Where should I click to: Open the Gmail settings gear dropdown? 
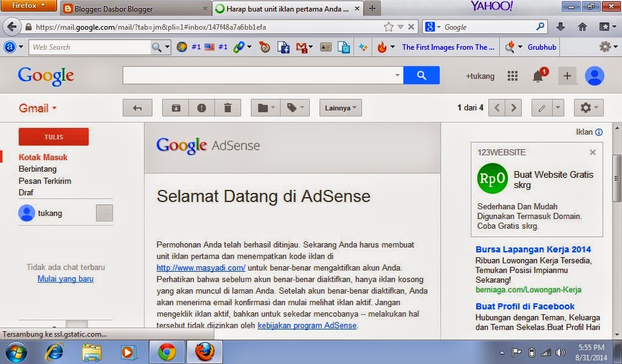pos(589,108)
